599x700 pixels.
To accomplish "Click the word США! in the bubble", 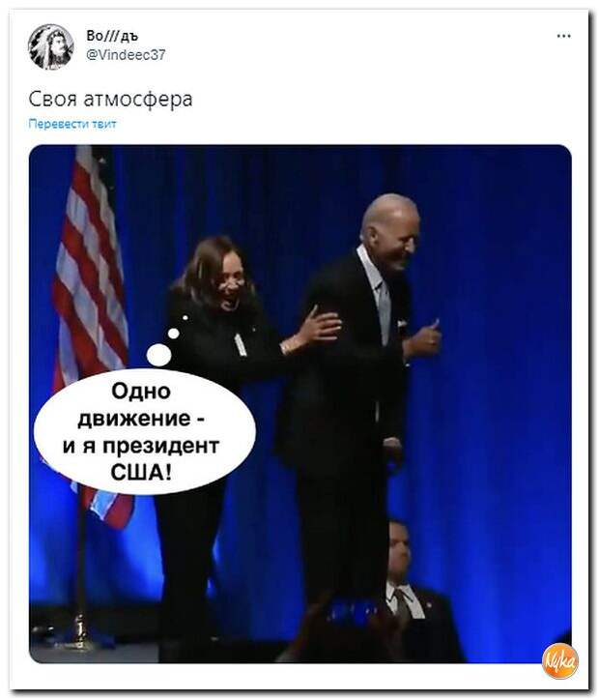I will click(141, 473).
